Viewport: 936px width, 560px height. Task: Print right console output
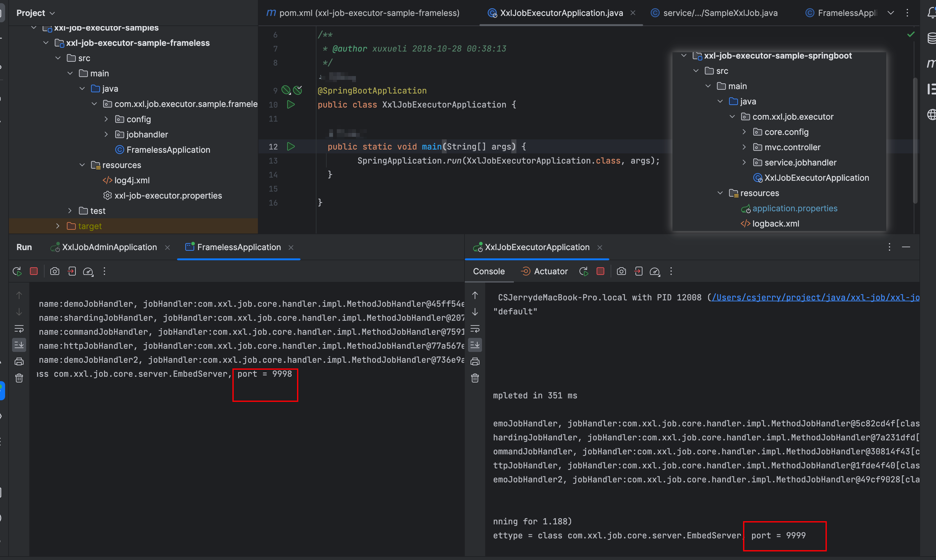475,361
